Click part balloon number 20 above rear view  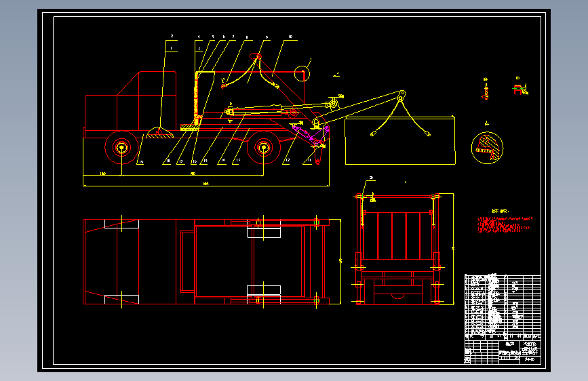[371, 178]
